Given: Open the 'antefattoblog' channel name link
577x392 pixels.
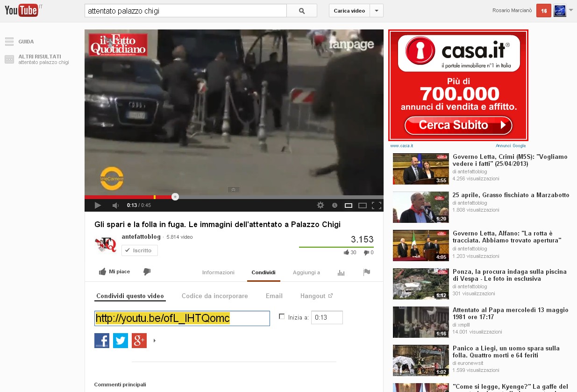Looking at the screenshot, I should pos(140,237).
